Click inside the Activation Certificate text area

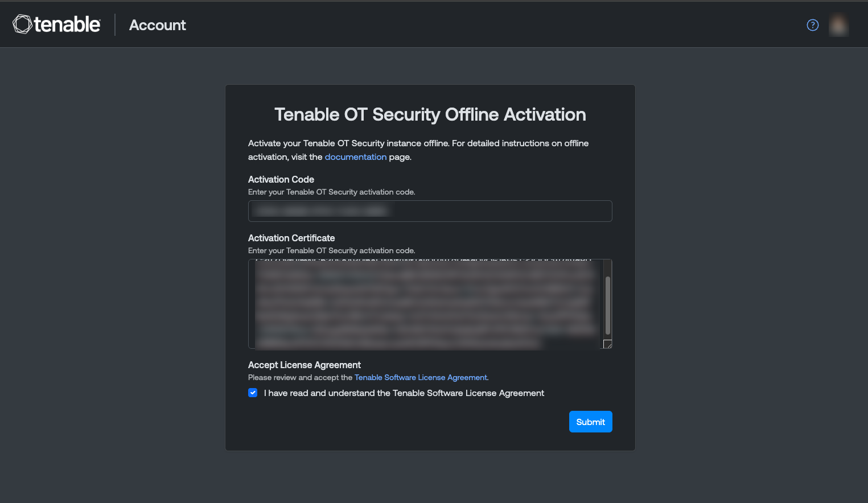[x=424, y=304]
